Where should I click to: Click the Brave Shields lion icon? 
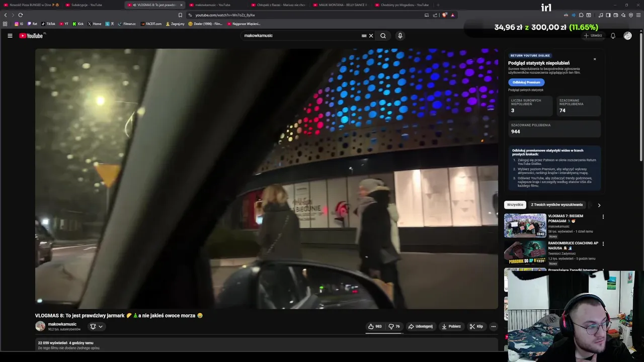tap(444, 15)
